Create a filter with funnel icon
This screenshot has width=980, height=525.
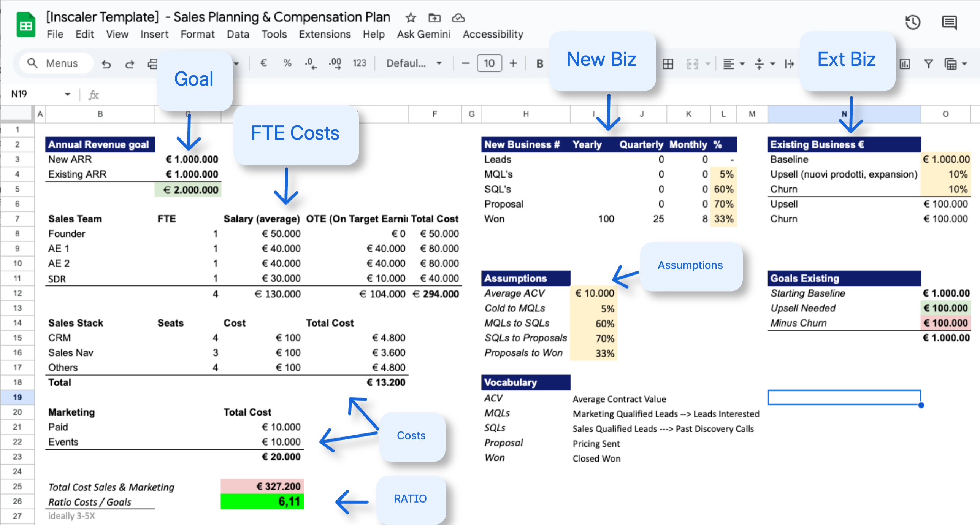(928, 64)
